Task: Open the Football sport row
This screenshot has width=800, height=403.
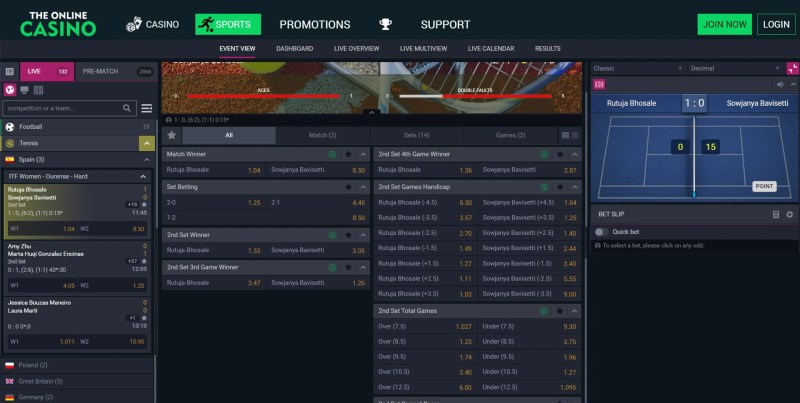Action: coord(78,127)
